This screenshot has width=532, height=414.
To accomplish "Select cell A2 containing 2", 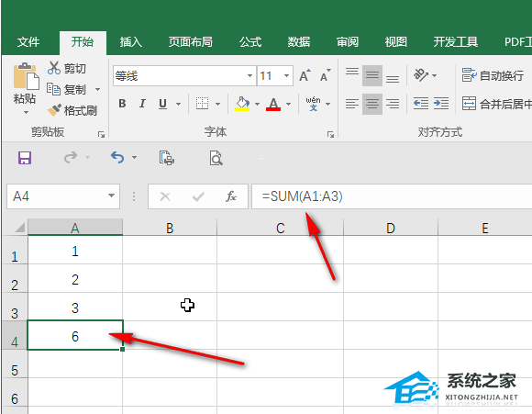I will click(75, 279).
